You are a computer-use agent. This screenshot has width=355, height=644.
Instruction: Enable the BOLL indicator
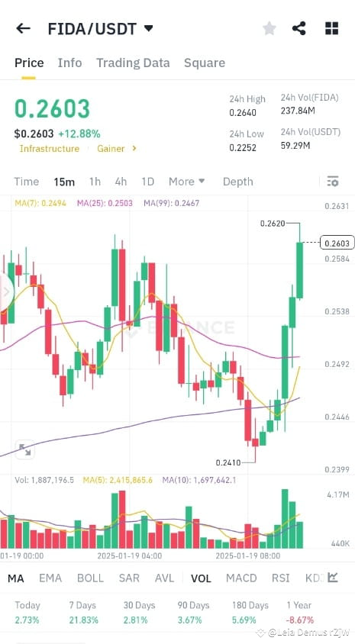pos(90,578)
